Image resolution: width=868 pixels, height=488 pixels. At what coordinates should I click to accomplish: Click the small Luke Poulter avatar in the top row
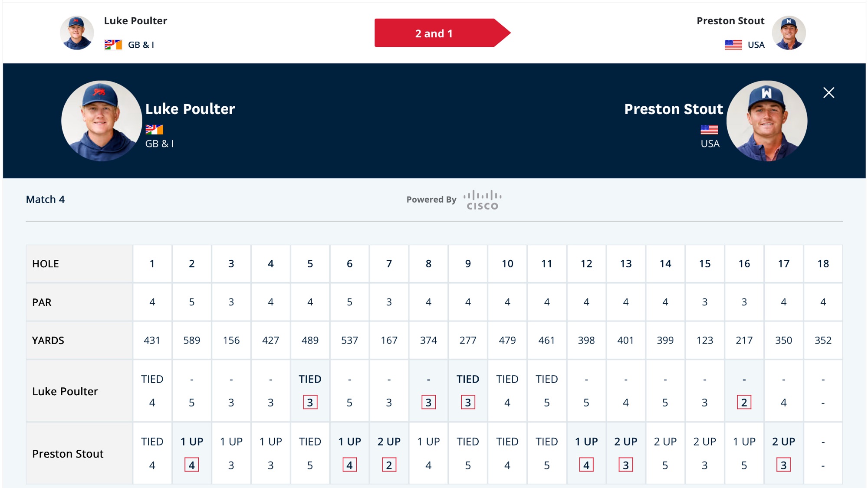(77, 33)
